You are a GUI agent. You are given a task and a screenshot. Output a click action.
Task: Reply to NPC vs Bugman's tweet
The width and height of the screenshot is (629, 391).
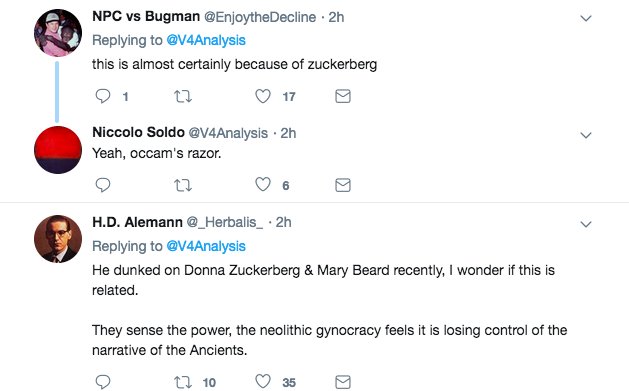pos(103,96)
